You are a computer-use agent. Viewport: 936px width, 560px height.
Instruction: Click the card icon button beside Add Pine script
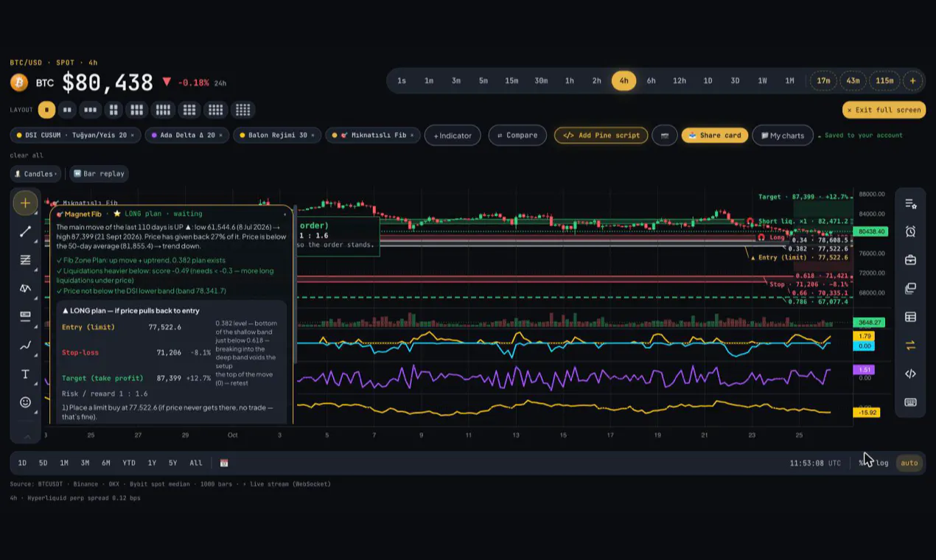click(x=665, y=136)
